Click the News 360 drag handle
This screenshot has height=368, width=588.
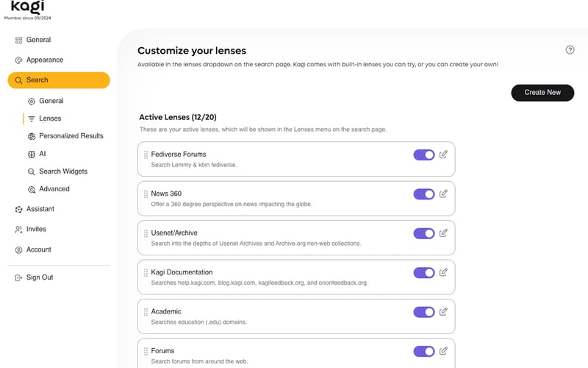click(x=146, y=194)
